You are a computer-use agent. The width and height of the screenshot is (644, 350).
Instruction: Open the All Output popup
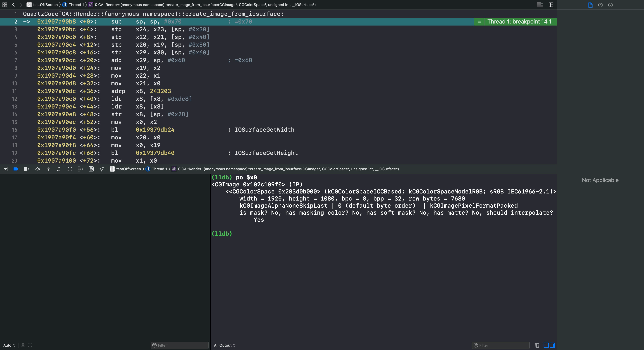pos(225,345)
